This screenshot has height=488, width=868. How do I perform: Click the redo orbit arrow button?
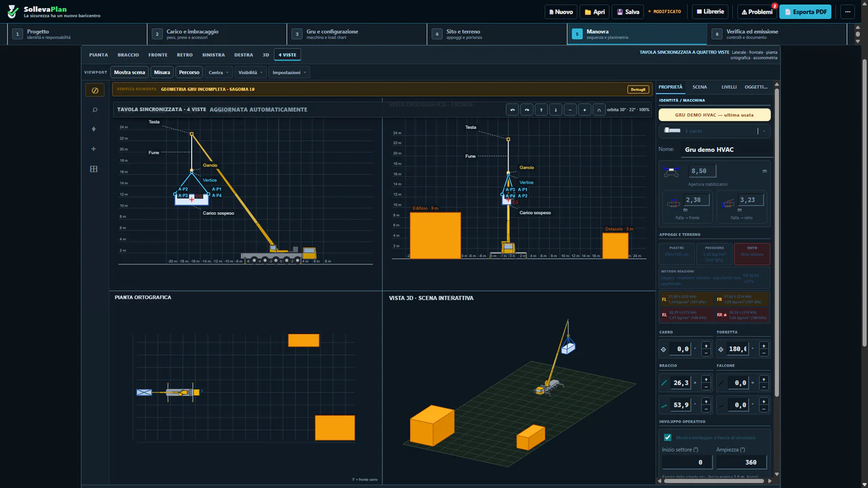click(x=527, y=110)
